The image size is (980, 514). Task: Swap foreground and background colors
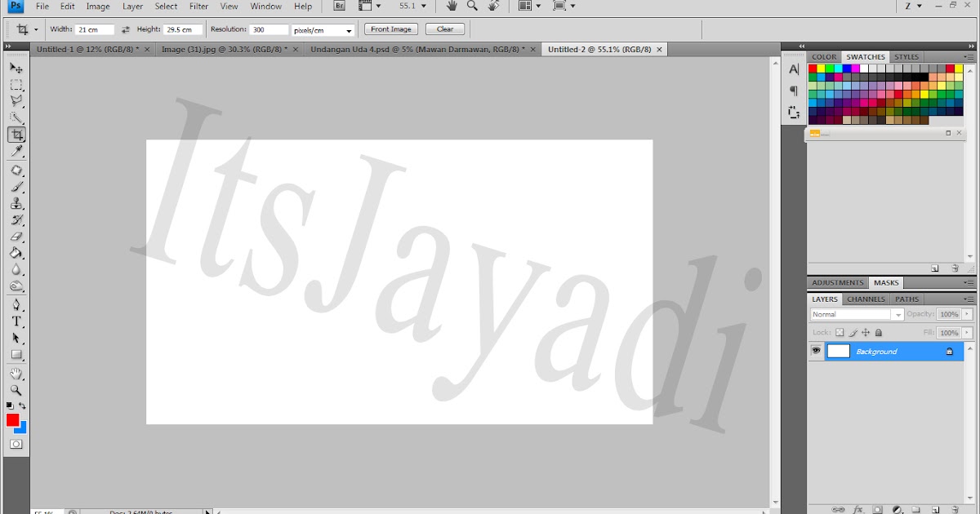(x=23, y=405)
